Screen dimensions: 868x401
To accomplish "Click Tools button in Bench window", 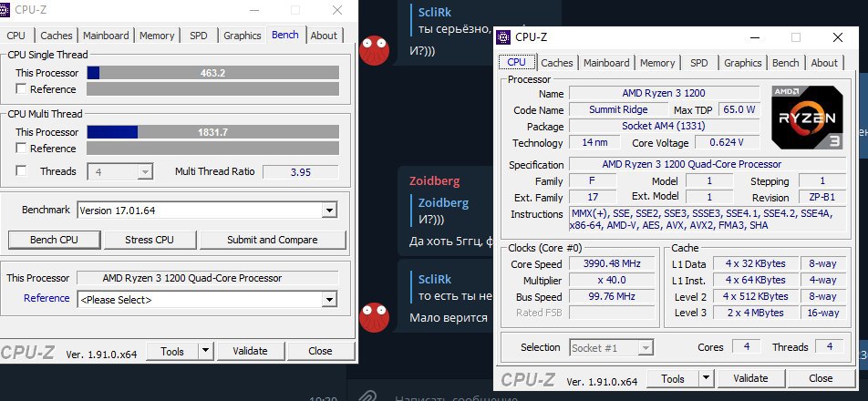I will 172,351.
